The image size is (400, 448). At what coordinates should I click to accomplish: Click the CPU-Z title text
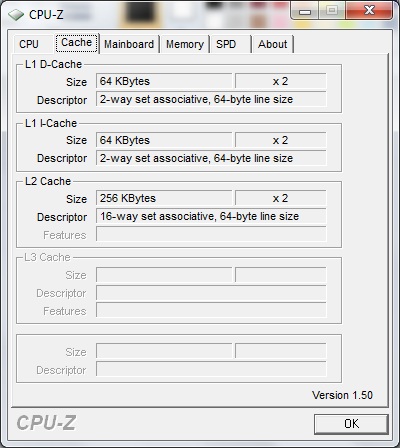pos(46,14)
